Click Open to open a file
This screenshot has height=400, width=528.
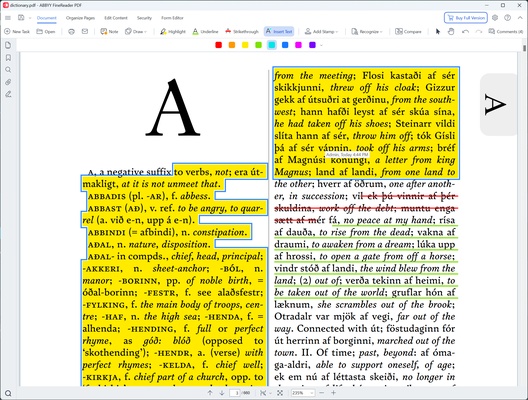pos(45,31)
